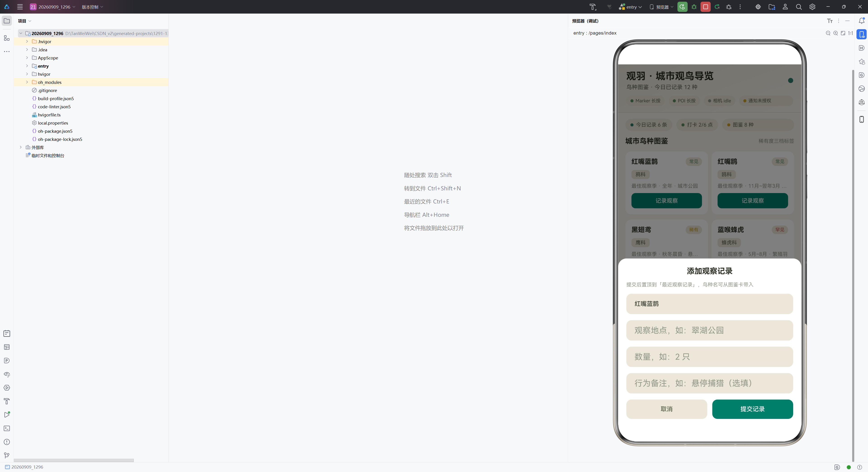This screenshot has width=868, height=472.
Task: Open attach debugger icon
Action: coord(729,7)
